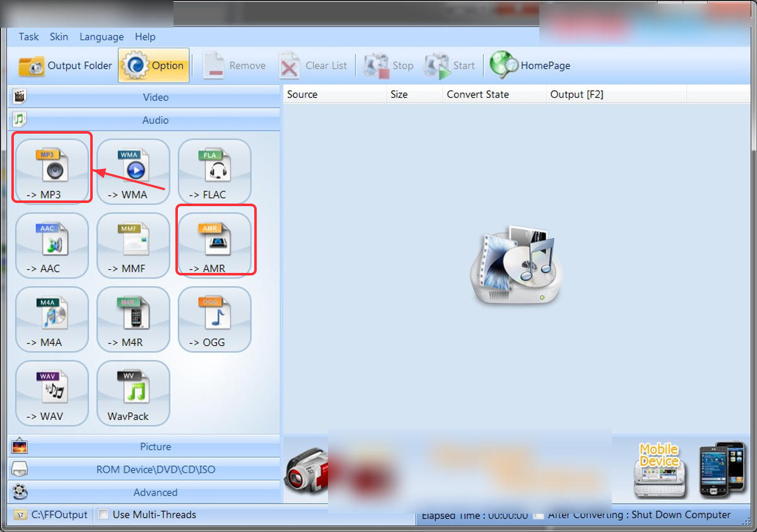This screenshot has width=757, height=532.
Task: Toggle After Converting Shut Down Computer checkbox
Action: click(x=539, y=515)
